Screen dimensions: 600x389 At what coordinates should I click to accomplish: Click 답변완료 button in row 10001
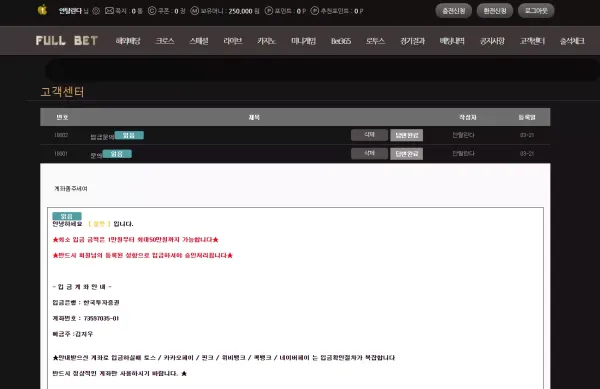coord(406,154)
